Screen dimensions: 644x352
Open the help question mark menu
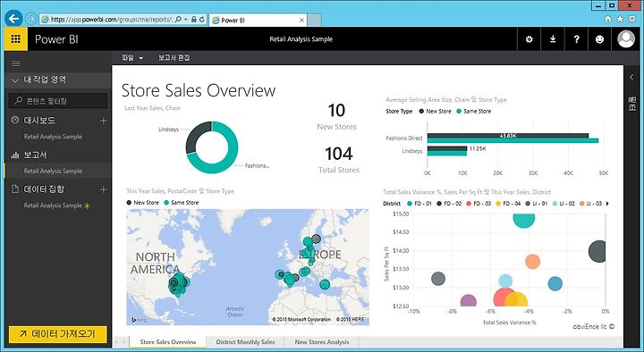[x=576, y=39]
